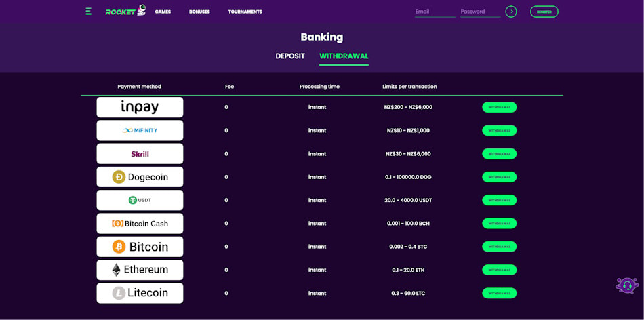
Task: Click Withdrawal button for Litecoin
Action: coord(500,293)
